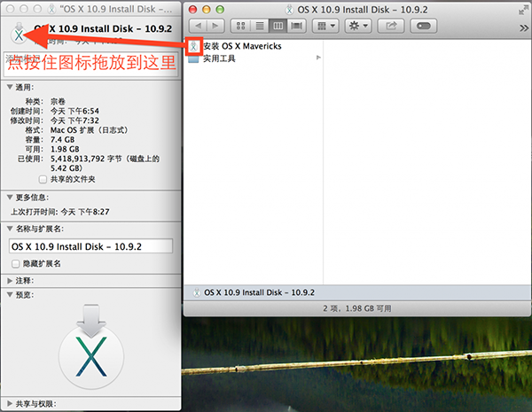Minimize the Finder window with yellow button
The image size is (532, 412).
point(207,10)
